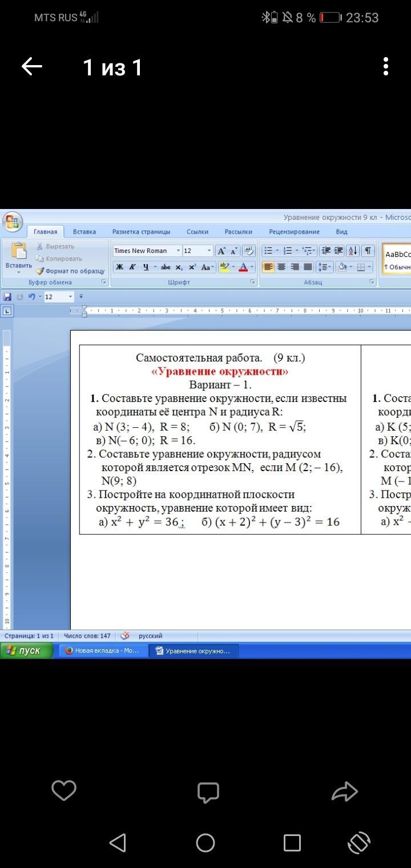This screenshot has width=411, height=868.
Task: Toggle superscript (x²) formatting
Action: click(192, 267)
